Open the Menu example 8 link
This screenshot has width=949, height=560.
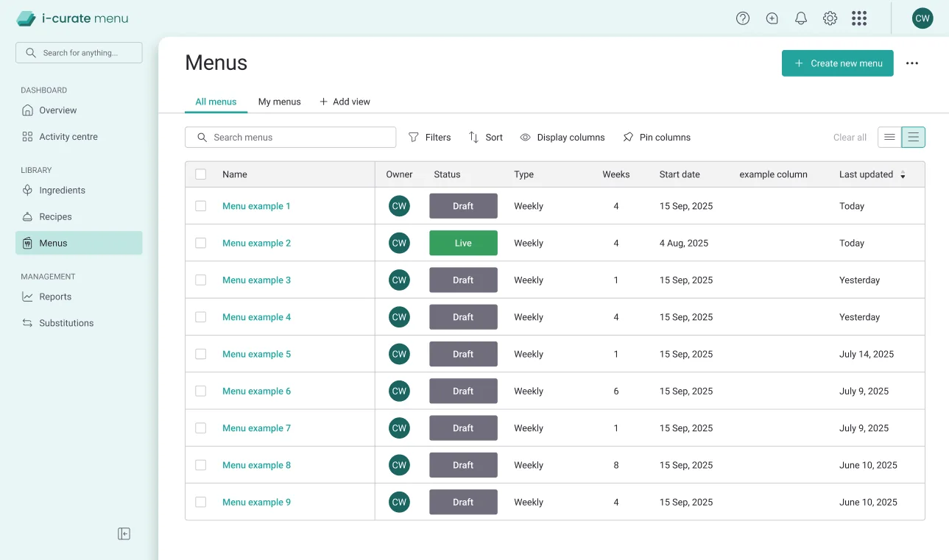[256, 465]
